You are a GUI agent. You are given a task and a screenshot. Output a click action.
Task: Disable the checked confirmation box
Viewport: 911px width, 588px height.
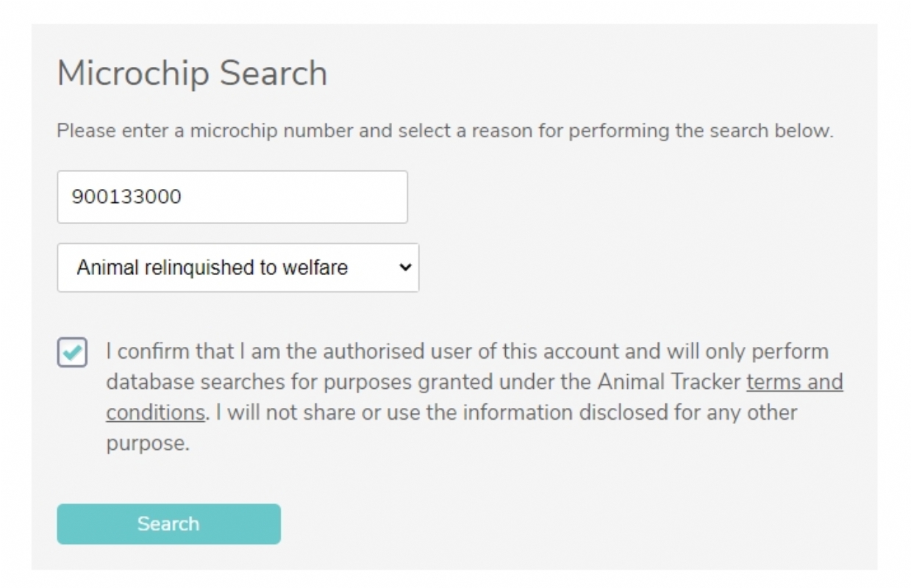72,352
